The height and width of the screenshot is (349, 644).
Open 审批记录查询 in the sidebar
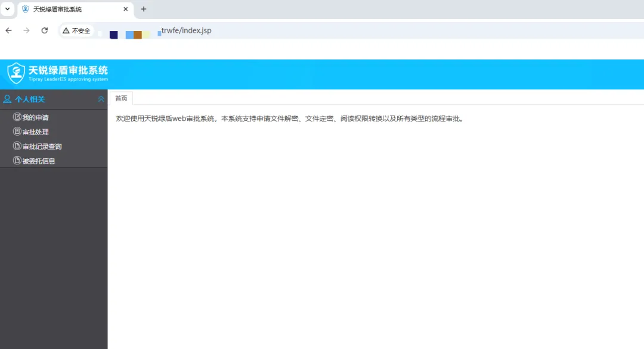pos(42,147)
